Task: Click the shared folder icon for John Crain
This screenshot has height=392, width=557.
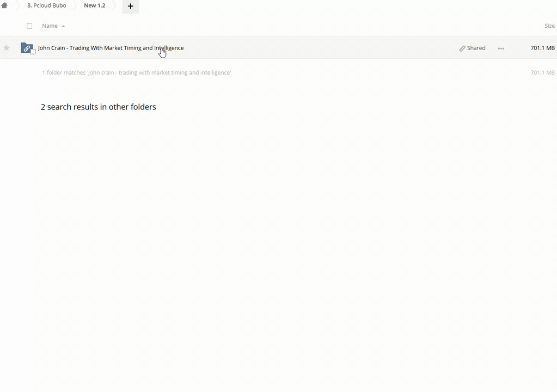Action: (x=26, y=48)
